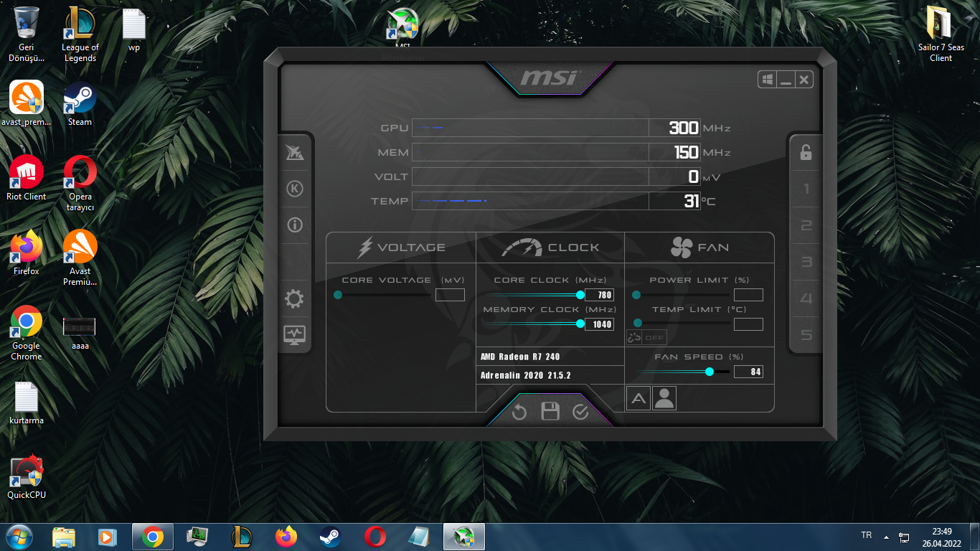Select the Steam desktop shortcut
The image size is (980, 551).
click(80, 103)
